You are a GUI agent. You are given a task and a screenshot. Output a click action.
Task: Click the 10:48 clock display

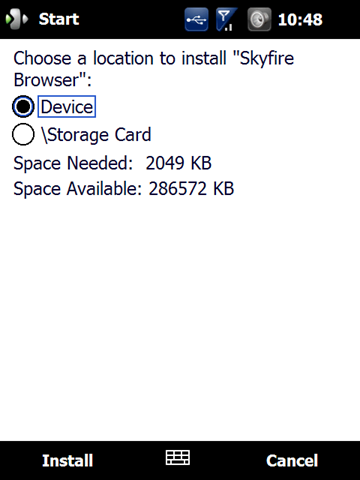coord(300,19)
